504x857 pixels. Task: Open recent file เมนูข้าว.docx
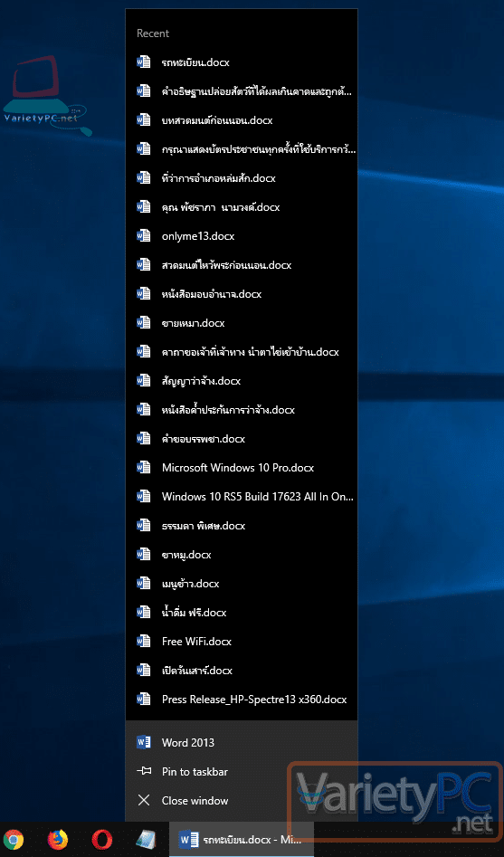pyautogui.click(x=242, y=583)
